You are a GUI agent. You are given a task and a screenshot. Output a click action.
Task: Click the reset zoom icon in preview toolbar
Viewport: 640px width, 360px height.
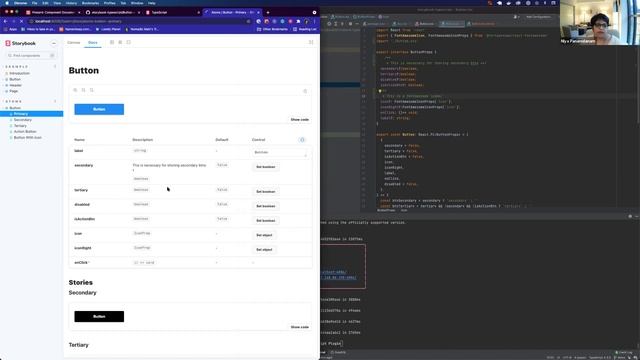coord(91,90)
